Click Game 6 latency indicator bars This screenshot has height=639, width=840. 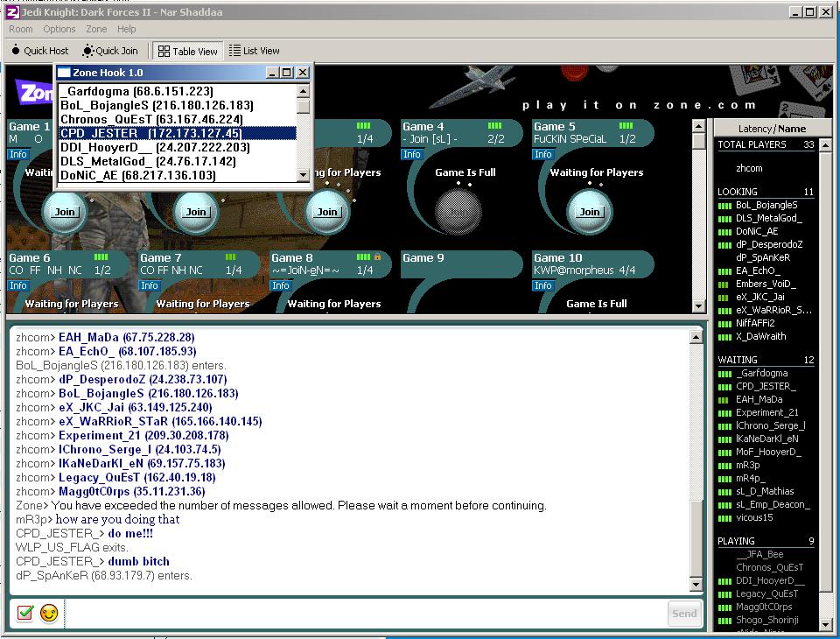coord(101,257)
